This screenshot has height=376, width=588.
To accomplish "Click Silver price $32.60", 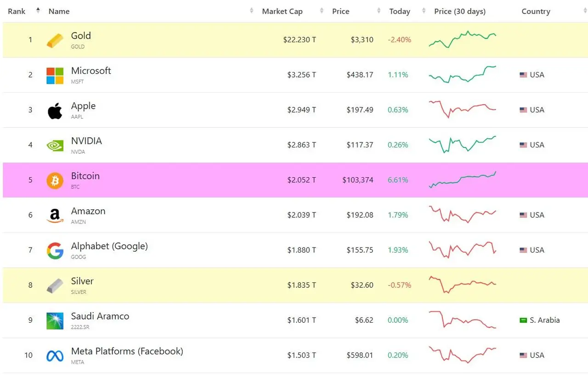I will pos(362,285).
